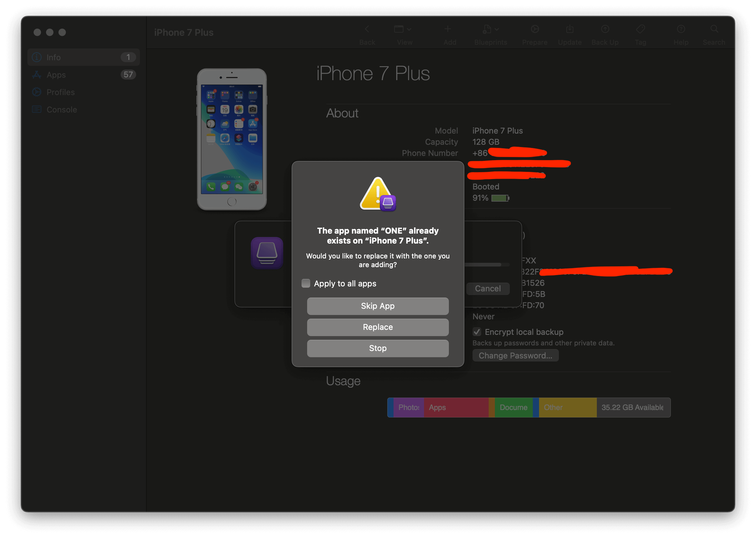
Task: Select Apps in the sidebar
Action: coord(56,75)
